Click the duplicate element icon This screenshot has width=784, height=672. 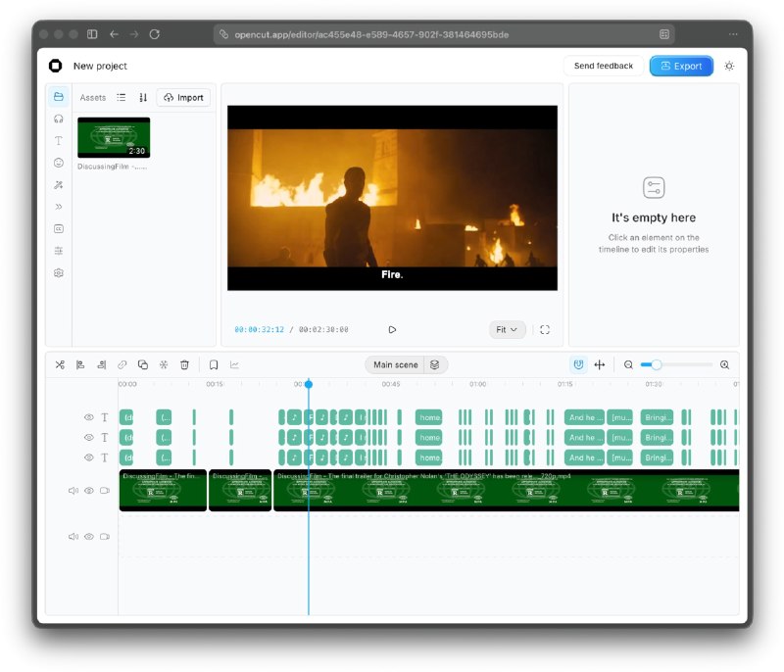tap(143, 364)
